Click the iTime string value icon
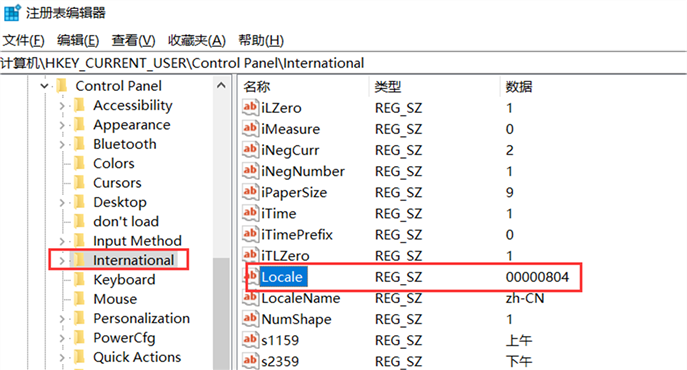Viewport: 687px width, 370px height. point(250,213)
